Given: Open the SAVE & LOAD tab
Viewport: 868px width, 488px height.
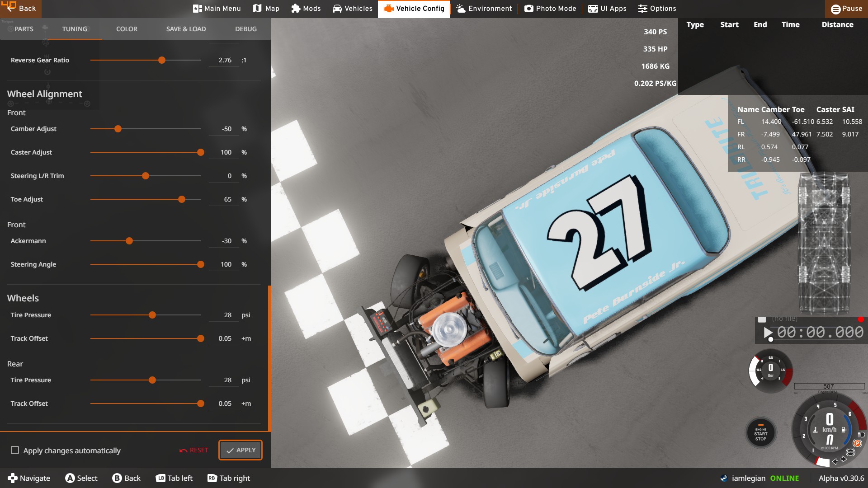Looking at the screenshot, I should (x=186, y=29).
